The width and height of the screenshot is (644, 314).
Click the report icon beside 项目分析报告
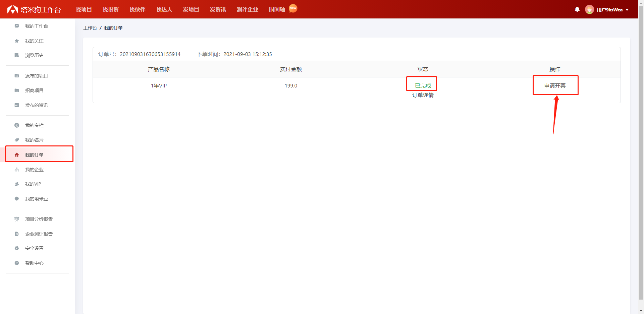click(x=17, y=219)
